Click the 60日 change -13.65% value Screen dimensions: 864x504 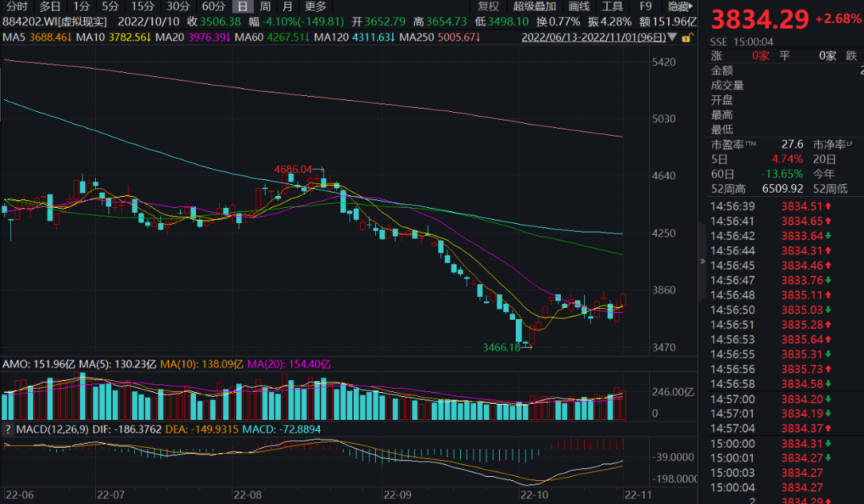782,174
